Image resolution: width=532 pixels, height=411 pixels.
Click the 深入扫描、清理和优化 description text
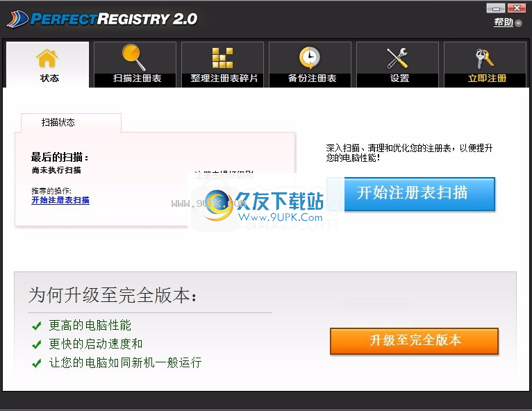pyautogui.click(x=409, y=153)
